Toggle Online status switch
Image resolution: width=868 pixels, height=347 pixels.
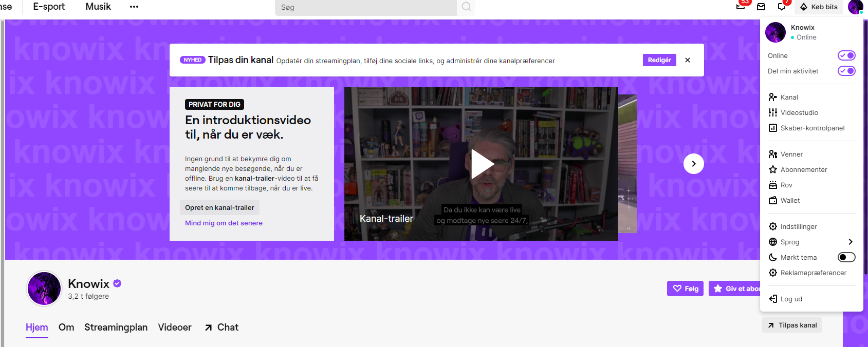846,55
